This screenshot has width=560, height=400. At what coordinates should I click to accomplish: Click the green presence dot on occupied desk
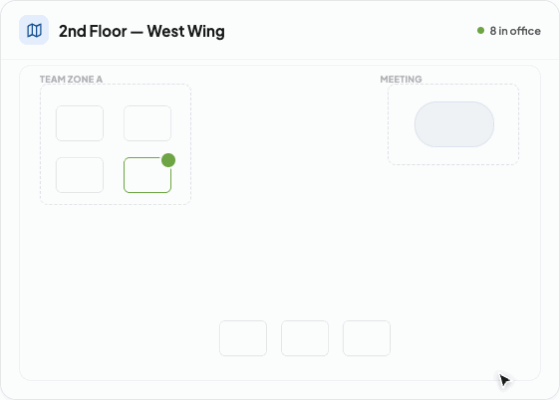[168, 160]
